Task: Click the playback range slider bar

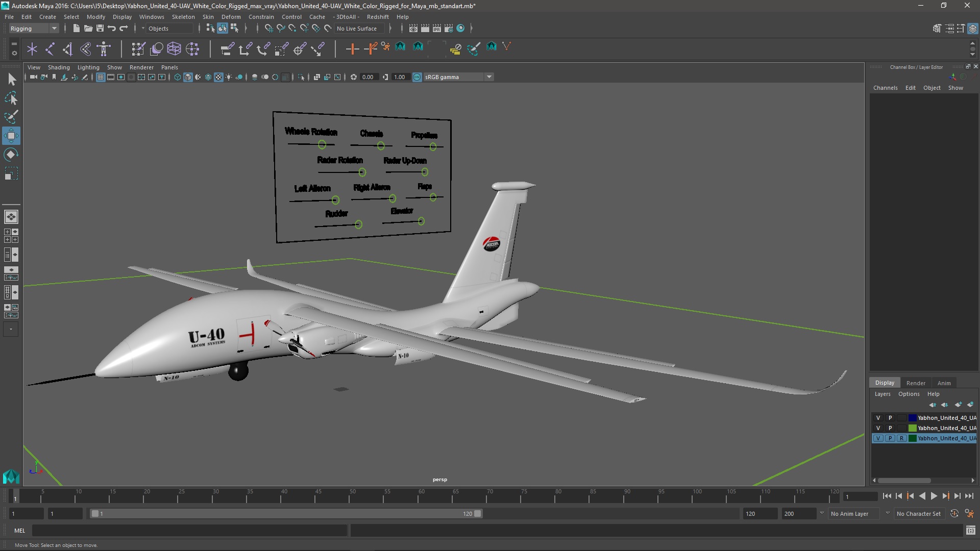Action: point(286,514)
